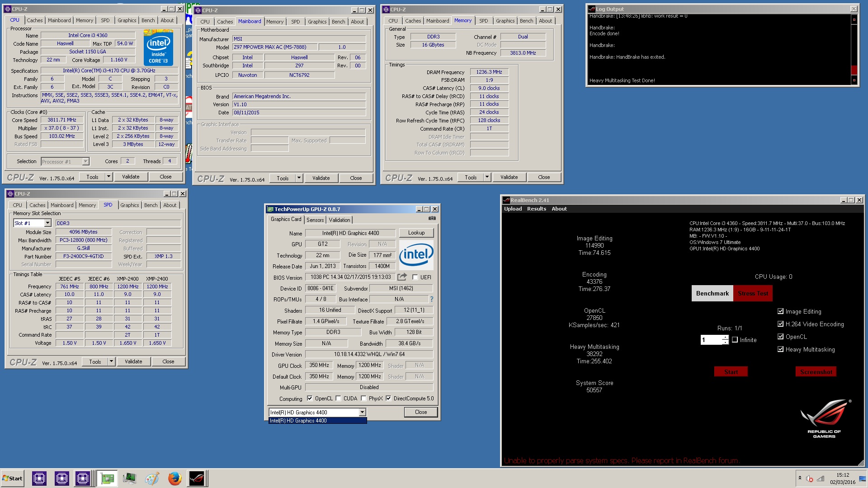This screenshot has width=868, height=488.
Task: Toggle the PhysX checkbox
Action: [363, 398]
